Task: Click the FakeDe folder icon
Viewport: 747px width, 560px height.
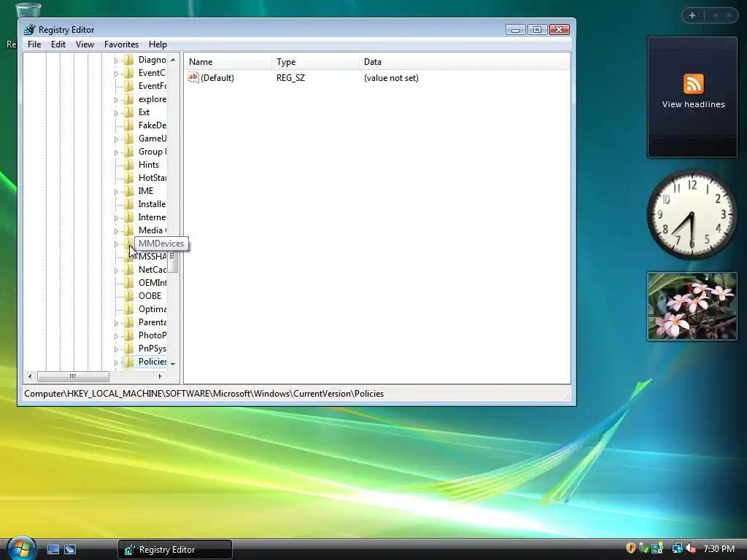Action: tap(128, 125)
